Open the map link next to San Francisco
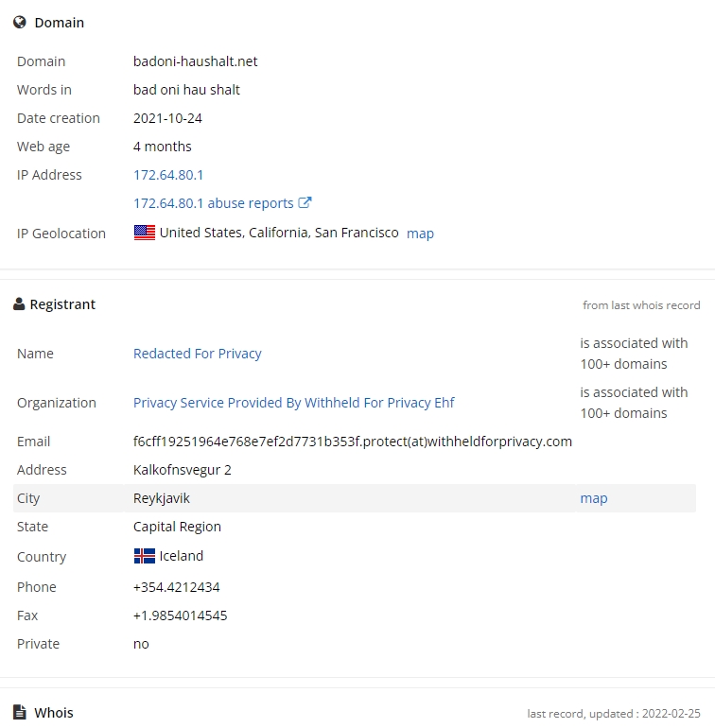The height and width of the screenshot is (728, 715). tap(420, 234)
